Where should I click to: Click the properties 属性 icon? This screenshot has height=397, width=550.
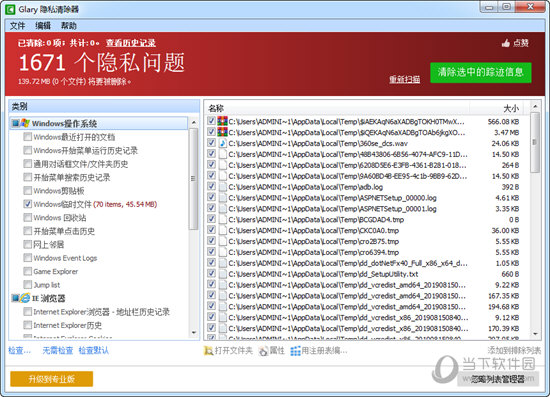click(x=263, y=350)
